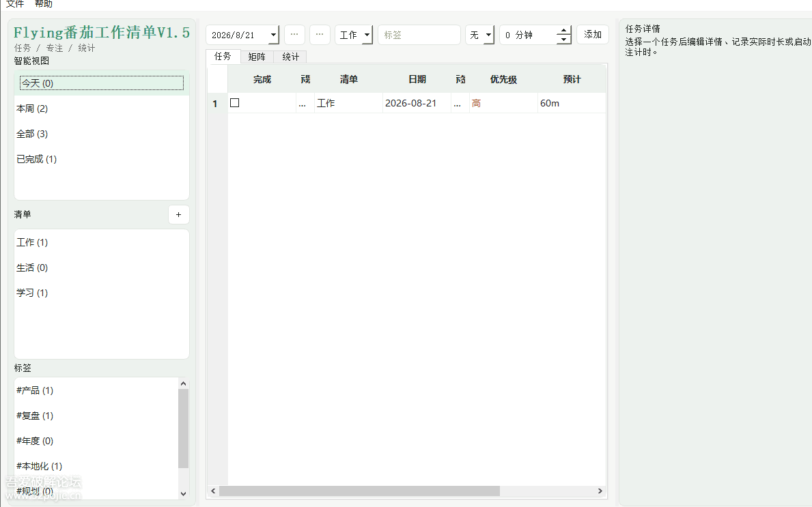Screen dimensions: 812x507
Task: Click the tag list vertical scrollbar thumb
Action: (x=183, y=429)
